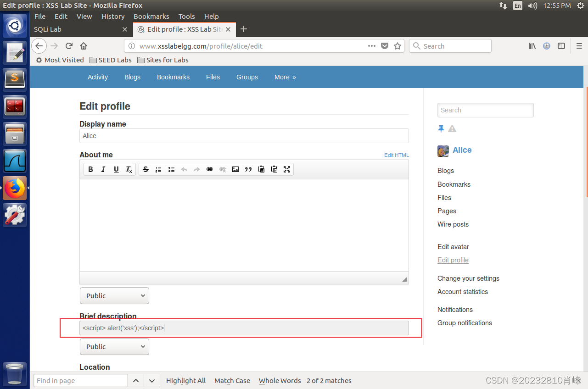Click the Firefox back button
Viewport: 588px width, 389px height.
click(x=39, y=46)
